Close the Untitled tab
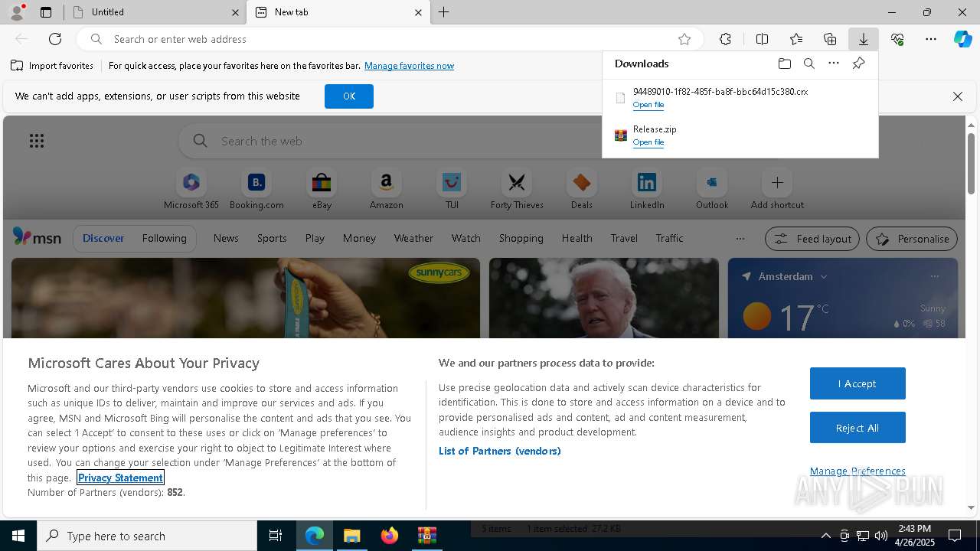Screen dimensions: 980x551 pos(235,12)
